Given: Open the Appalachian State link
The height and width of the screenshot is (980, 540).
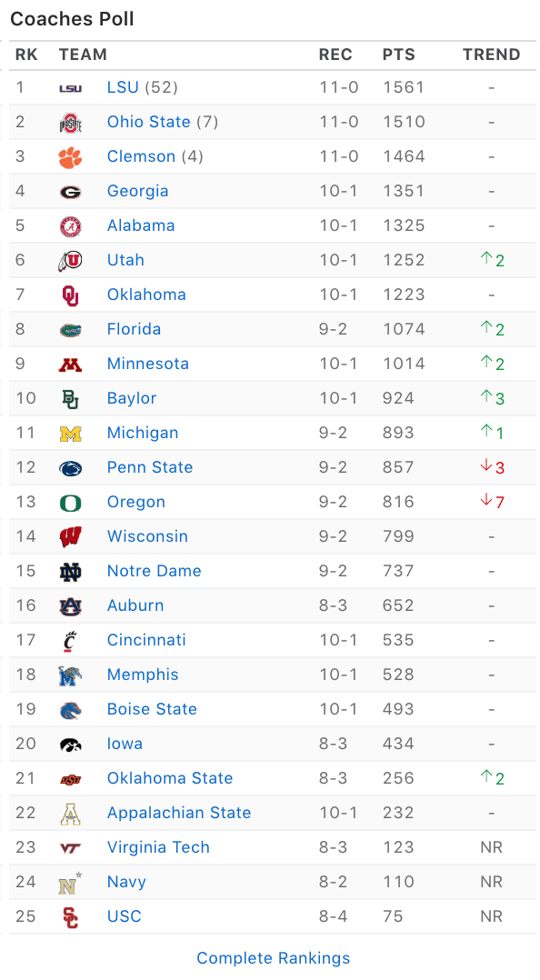Looking at the screenshot, I should [x=179, y=813].
